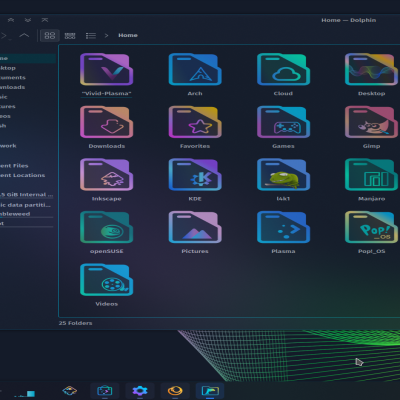Switch to Icons view mode
Screen dimensions: 400x400
tap(50, 35)
